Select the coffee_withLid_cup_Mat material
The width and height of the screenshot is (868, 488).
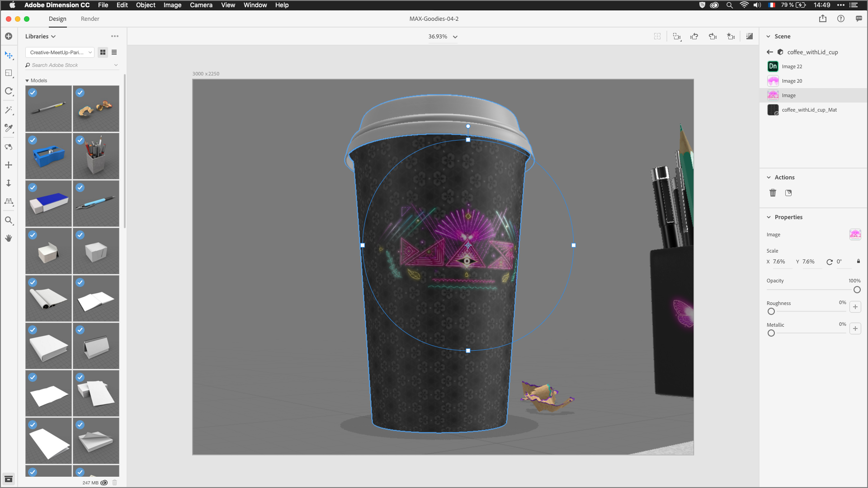pyautogui.click(x=813, y=110)
